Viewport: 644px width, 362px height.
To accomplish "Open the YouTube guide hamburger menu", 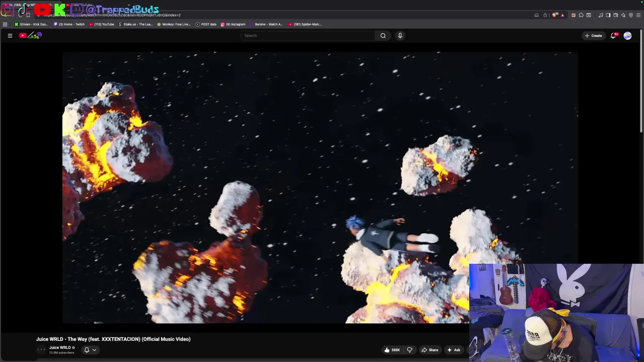I will (10, 36).
